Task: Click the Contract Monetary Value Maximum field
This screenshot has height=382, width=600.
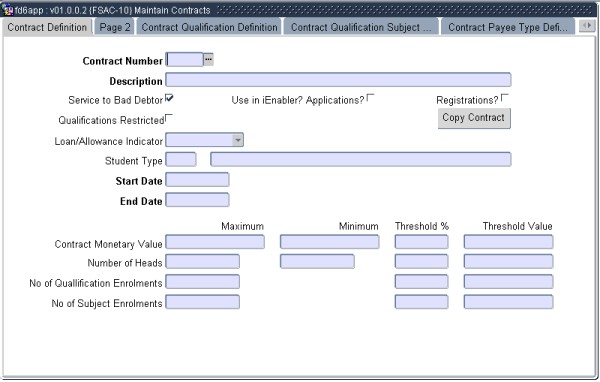Action: point(215,242)
